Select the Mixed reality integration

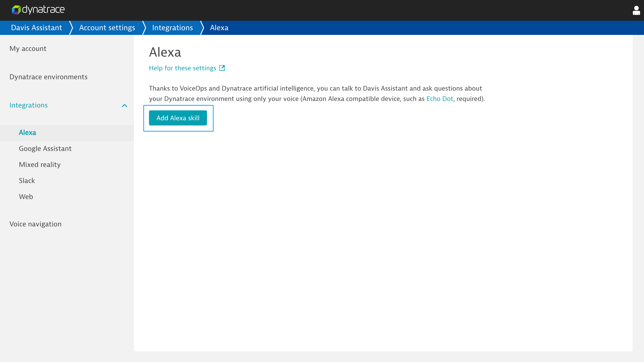pos(40,165)
